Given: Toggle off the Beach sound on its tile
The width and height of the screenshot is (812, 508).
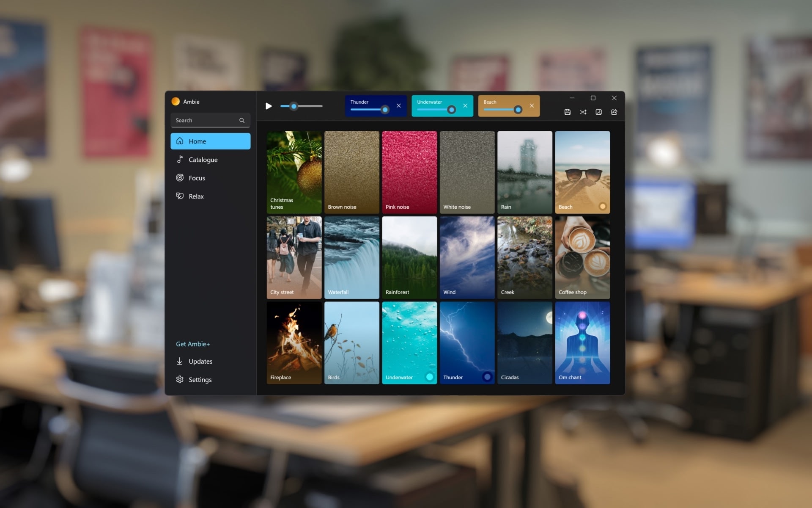Looking at the screenshot, I should 603,206.
